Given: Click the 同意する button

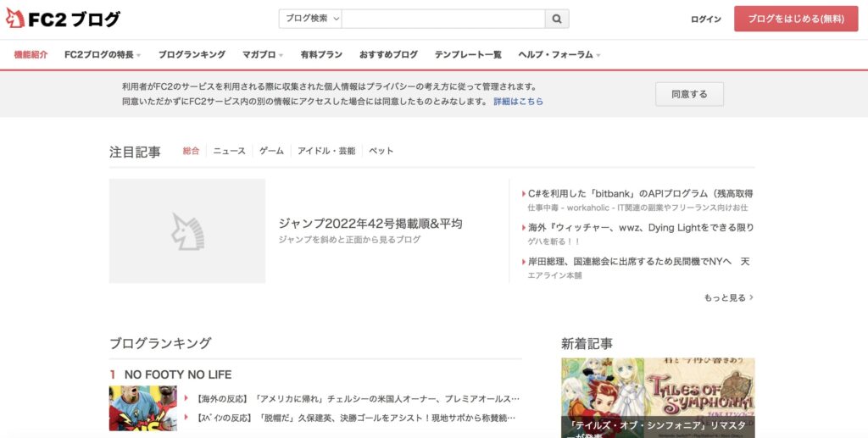Looking at the screenshot, I should (x=689, y=94).
